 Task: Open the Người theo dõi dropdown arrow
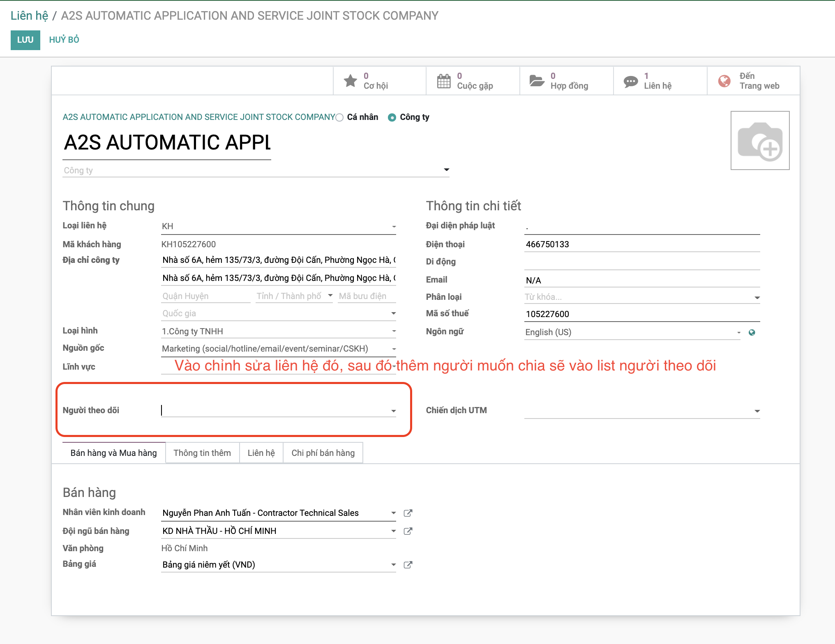coord(394,411)
